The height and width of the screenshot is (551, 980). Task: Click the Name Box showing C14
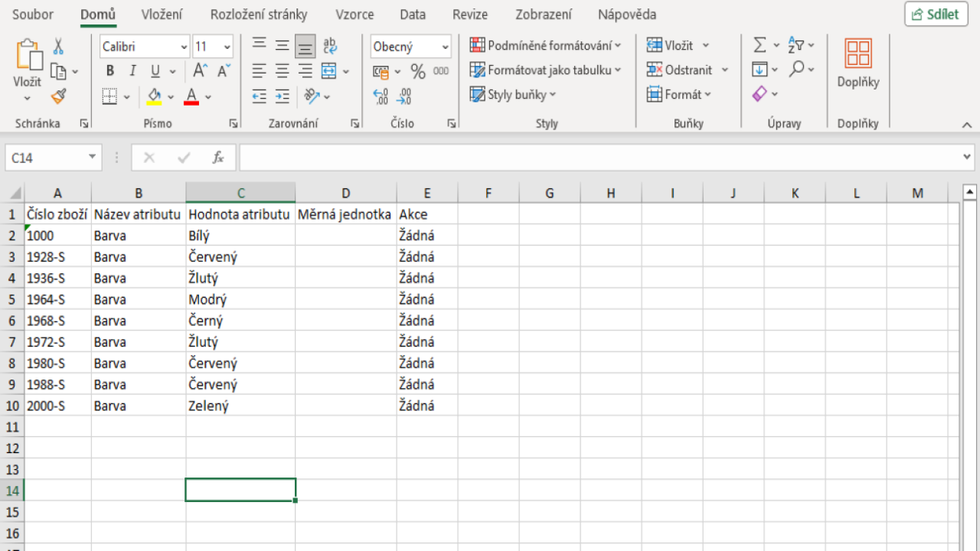pos(47,157)
